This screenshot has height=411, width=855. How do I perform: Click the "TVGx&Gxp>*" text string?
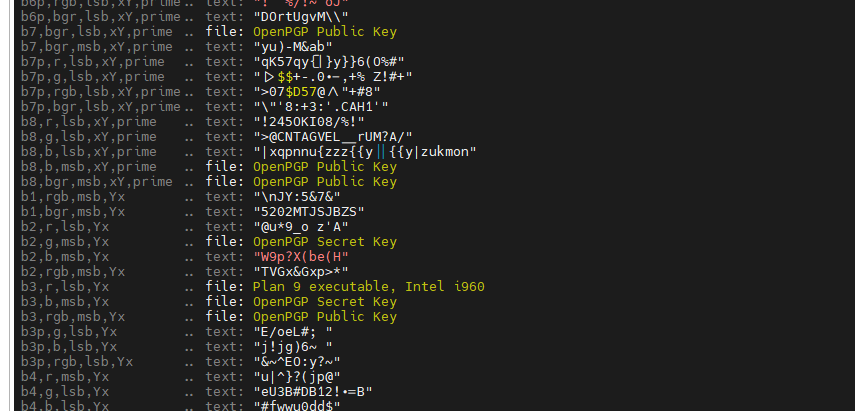[305, 271]
